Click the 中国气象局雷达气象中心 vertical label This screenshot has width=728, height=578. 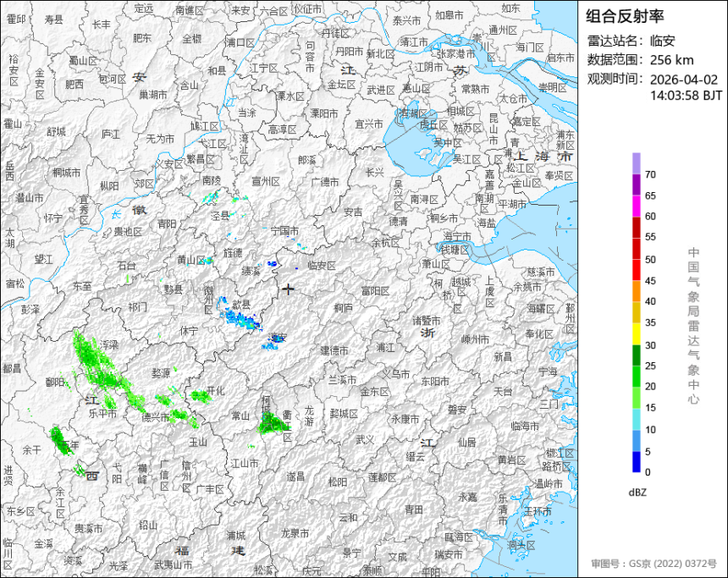(693, 326)
